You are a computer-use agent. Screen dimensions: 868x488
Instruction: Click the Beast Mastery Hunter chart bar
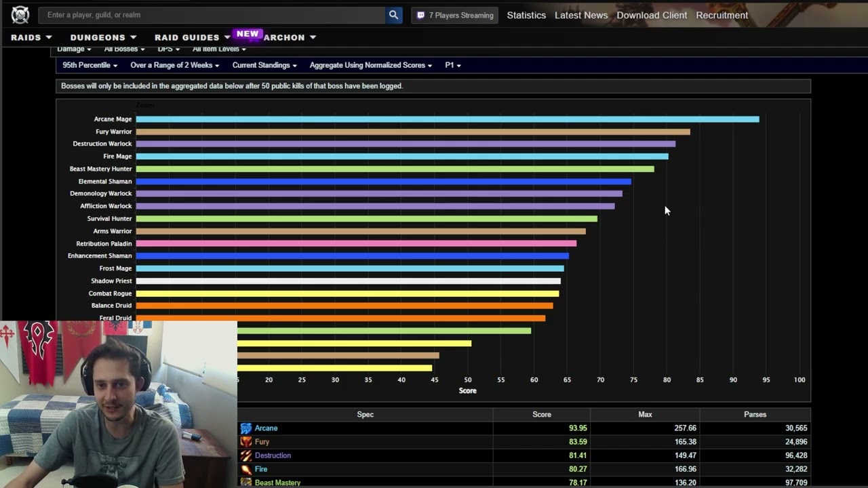[x=395, y=169]
